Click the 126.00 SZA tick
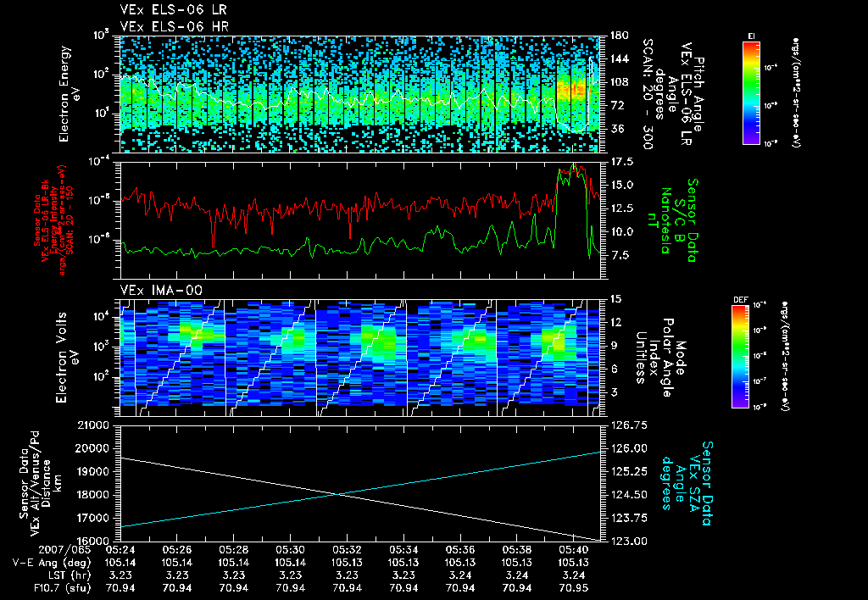The height and width of the screenshot is (600, 868). [x=628, y=448]
